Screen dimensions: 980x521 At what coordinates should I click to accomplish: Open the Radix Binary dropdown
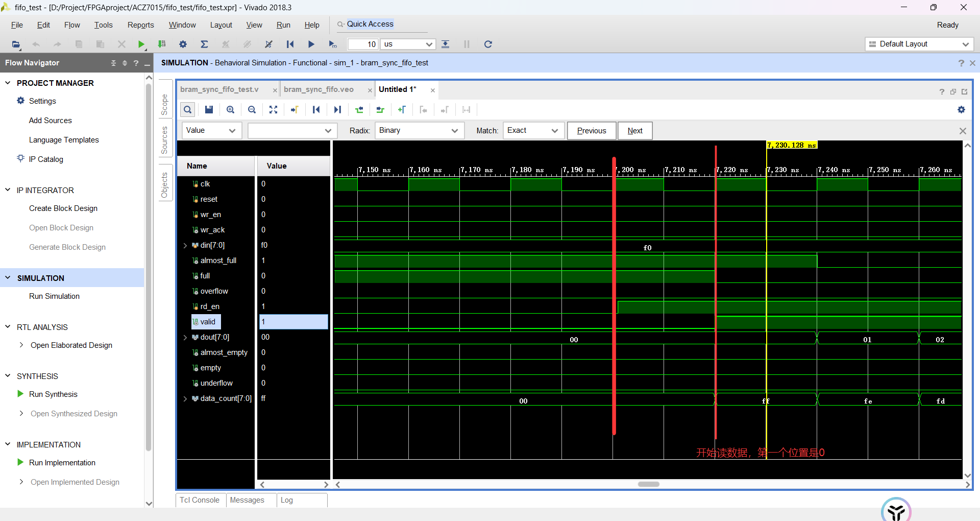[420, 130]
